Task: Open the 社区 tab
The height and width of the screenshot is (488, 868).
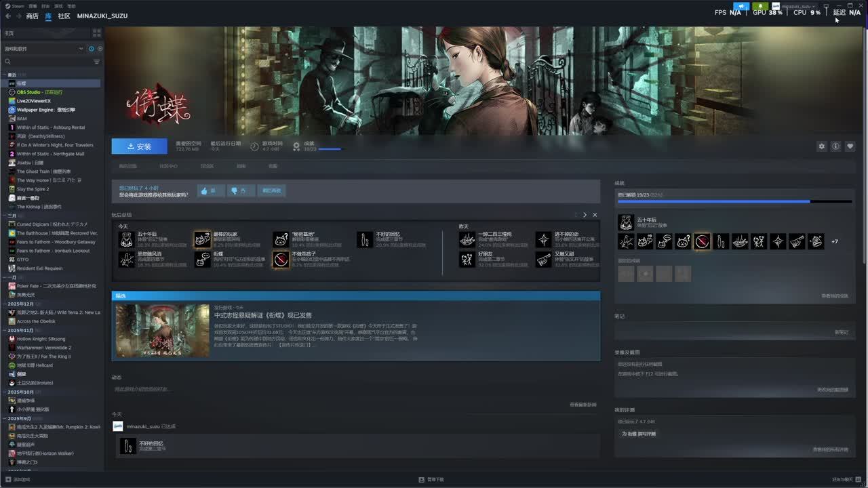Action: point(64,16)
